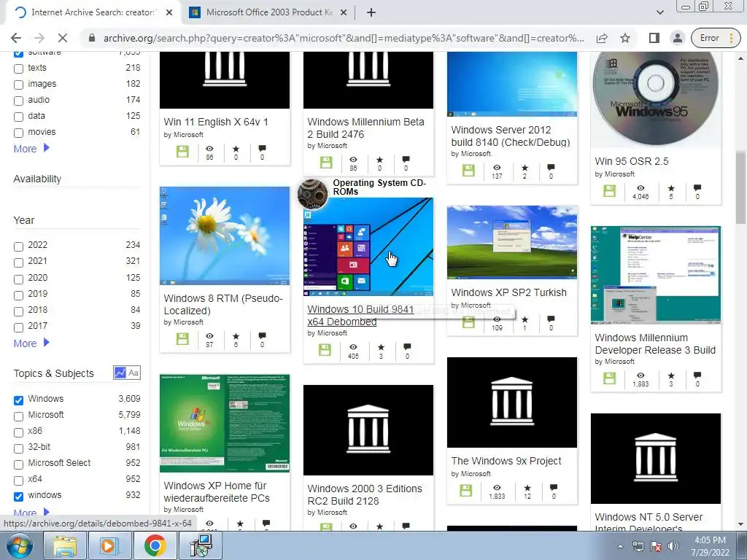Open Win 11 English X 64v 1
This screenshot has width=747, height=560.
[x=216, y=122]
